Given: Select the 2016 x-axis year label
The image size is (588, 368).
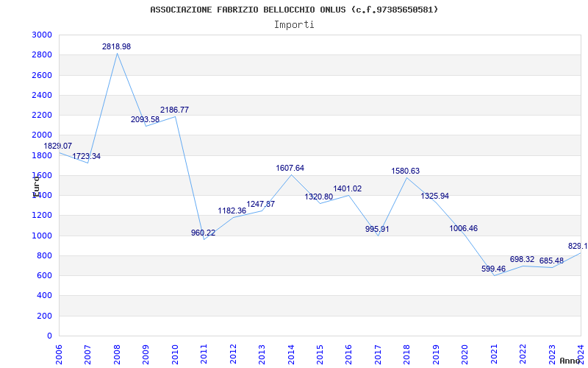Looking at the screenshot, I should (348, 353).
